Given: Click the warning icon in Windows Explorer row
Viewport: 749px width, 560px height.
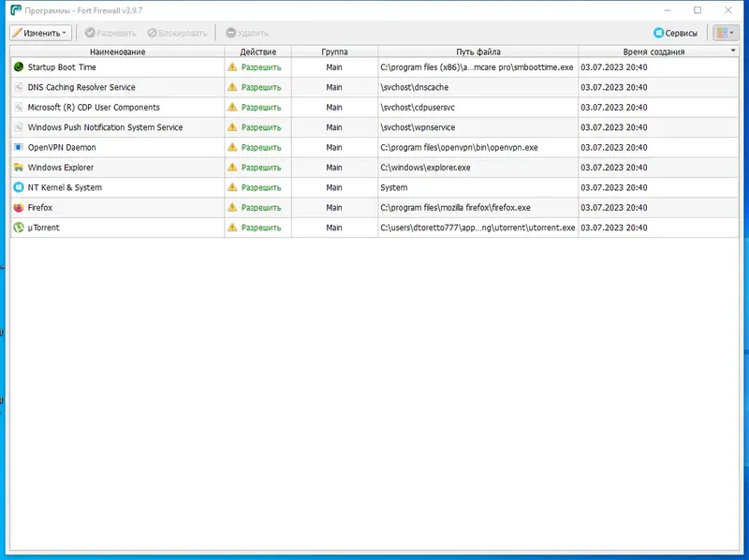Looking at the screenshot, I should click(232, 168).
